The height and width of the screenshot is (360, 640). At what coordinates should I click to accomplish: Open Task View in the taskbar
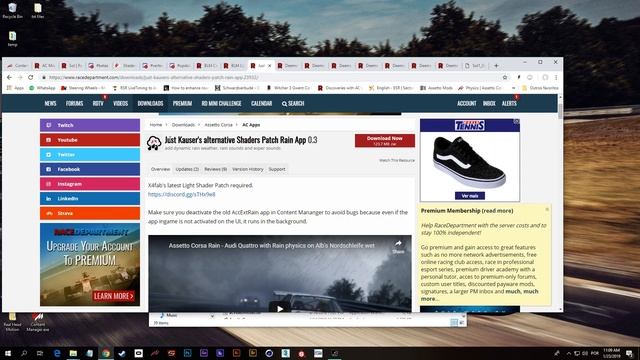pyautogui.click(x=40, y=353)
